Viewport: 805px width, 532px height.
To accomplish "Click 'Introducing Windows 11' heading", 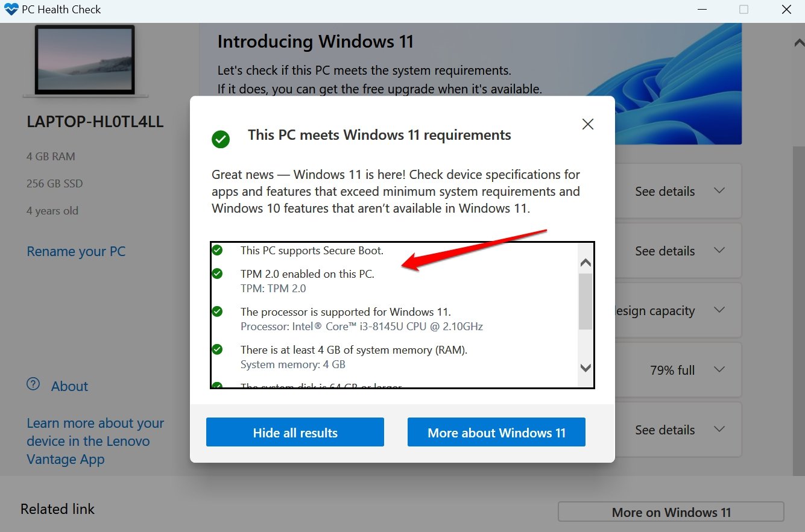I will coord(315,42).
